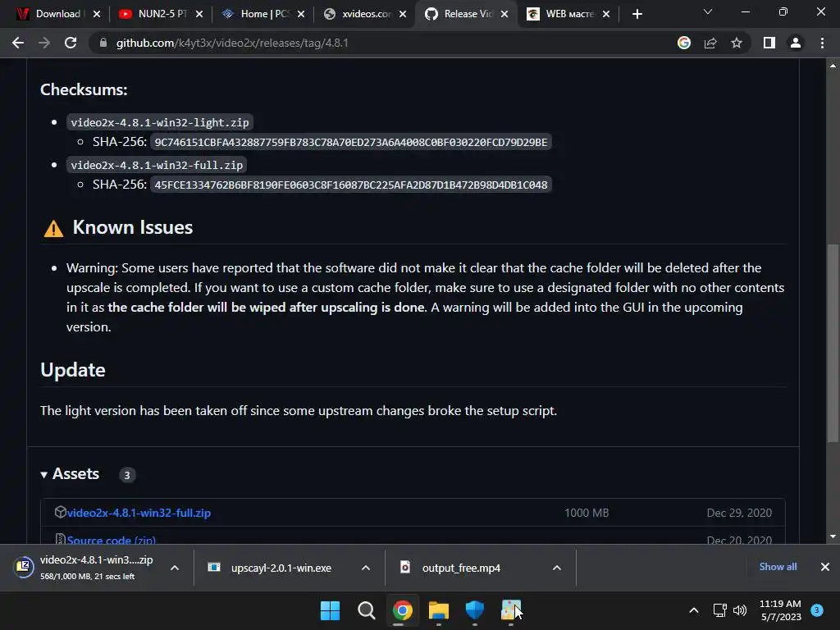Image resolution: width=840 pixels, height=630 pixels.
Task: Select the win32-light.zip SHA-256 checksum
Action: click(351, 142)
